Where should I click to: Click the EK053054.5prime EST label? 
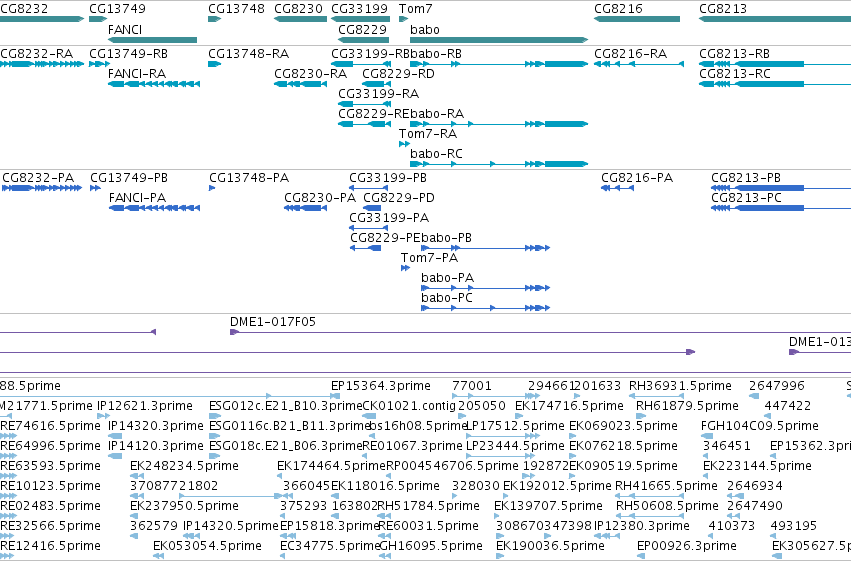pos(207,546)
